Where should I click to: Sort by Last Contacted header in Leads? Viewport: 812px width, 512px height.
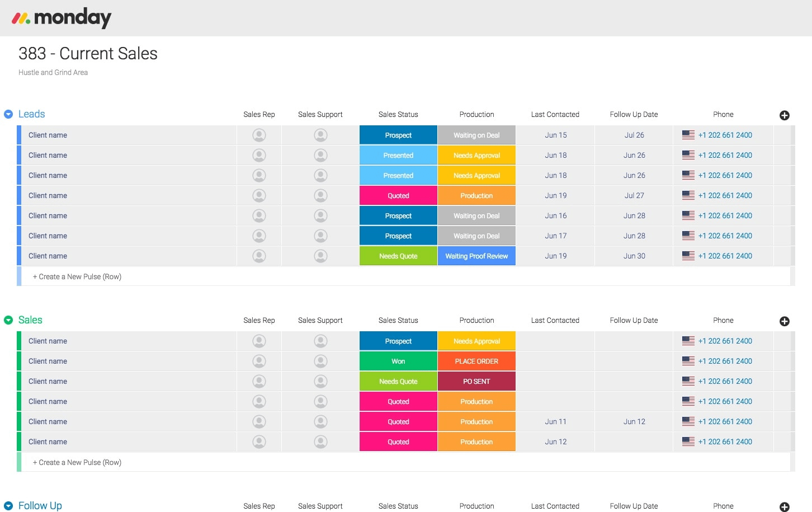[555, 114]
